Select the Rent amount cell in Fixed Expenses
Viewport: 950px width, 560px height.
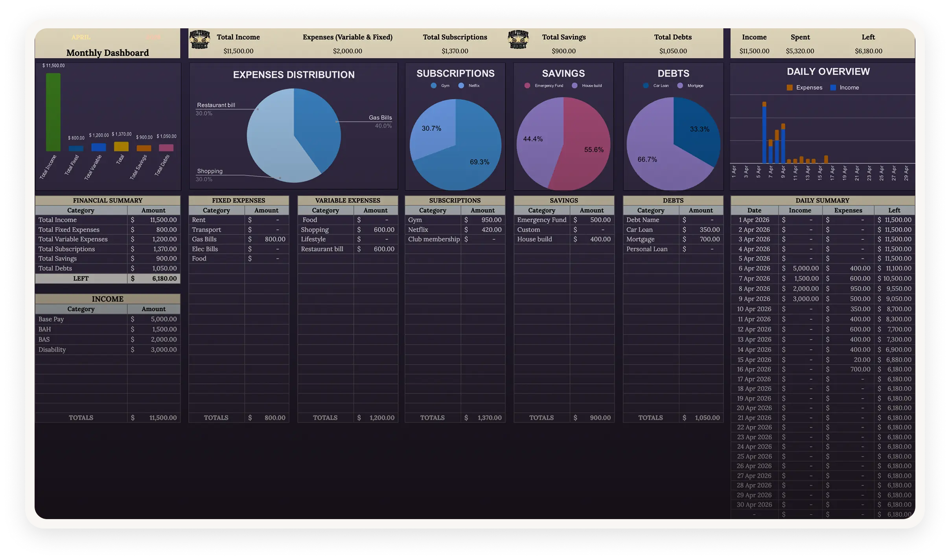(267, 220)
